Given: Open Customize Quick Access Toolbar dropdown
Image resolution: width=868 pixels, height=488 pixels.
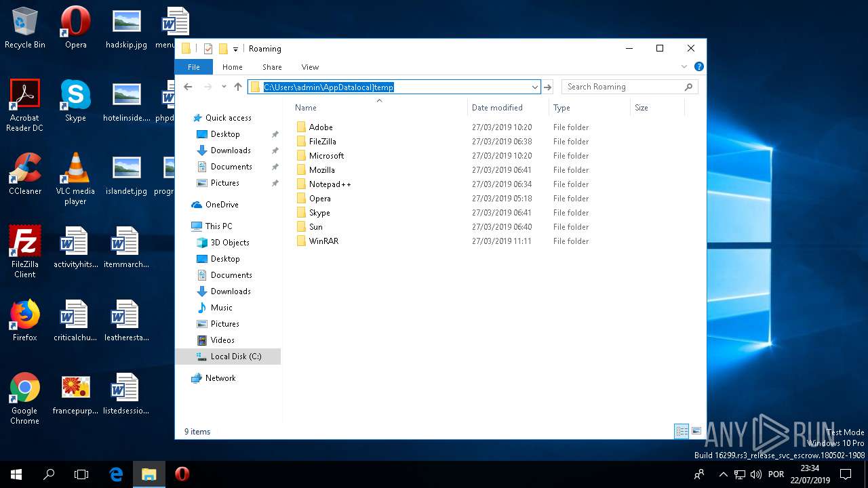Looking at the screenshot, I should pyautogui.click(x=236, y=49).
